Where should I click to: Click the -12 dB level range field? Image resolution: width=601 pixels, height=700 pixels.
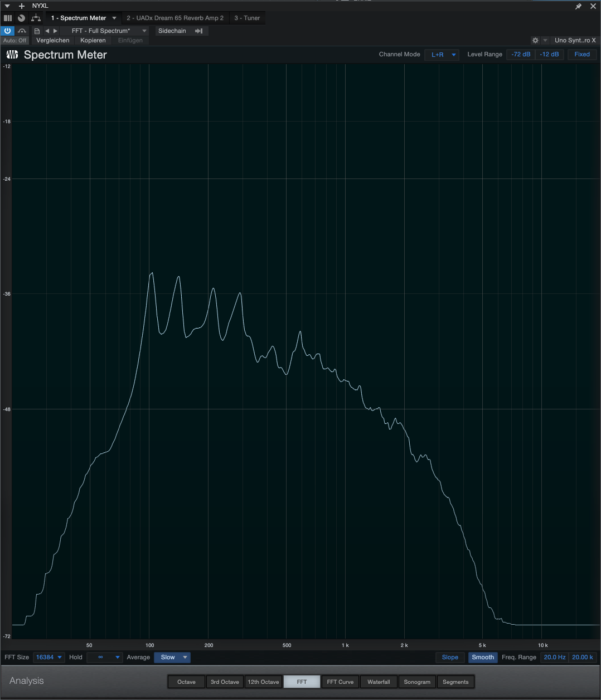pyautogui.click(x=549, y=55)
